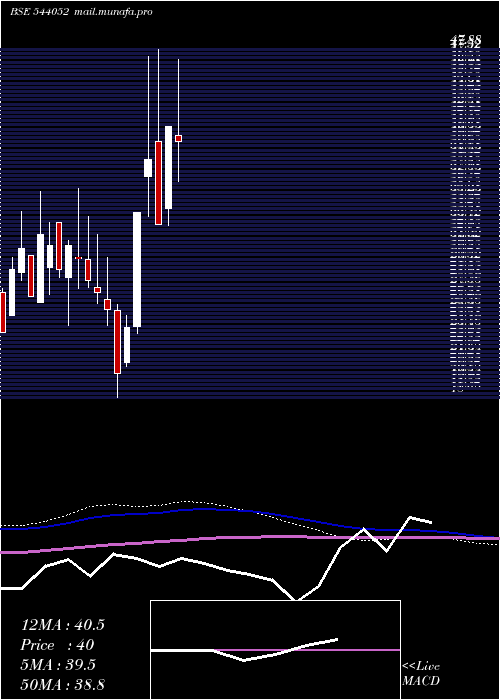This screenshot has width=500, height=700.
Task: Click the 'mail.munafa.pro' header text
Action: coord(113,12)
